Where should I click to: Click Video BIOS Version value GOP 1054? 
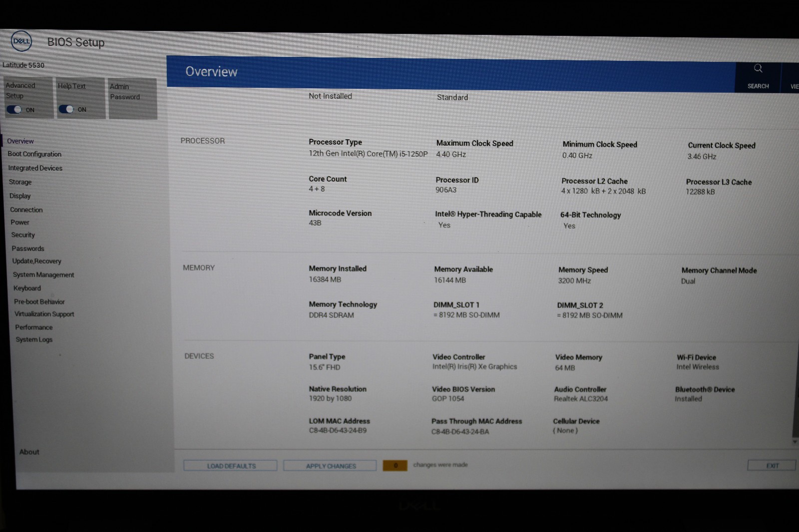(x=448, y=399)
